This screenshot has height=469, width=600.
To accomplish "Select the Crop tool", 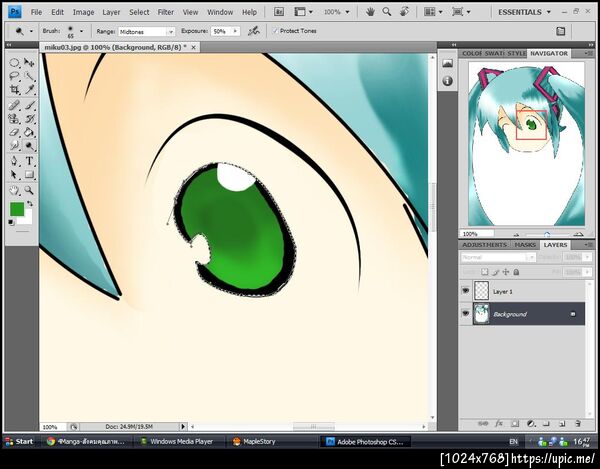I will (14, 90).
